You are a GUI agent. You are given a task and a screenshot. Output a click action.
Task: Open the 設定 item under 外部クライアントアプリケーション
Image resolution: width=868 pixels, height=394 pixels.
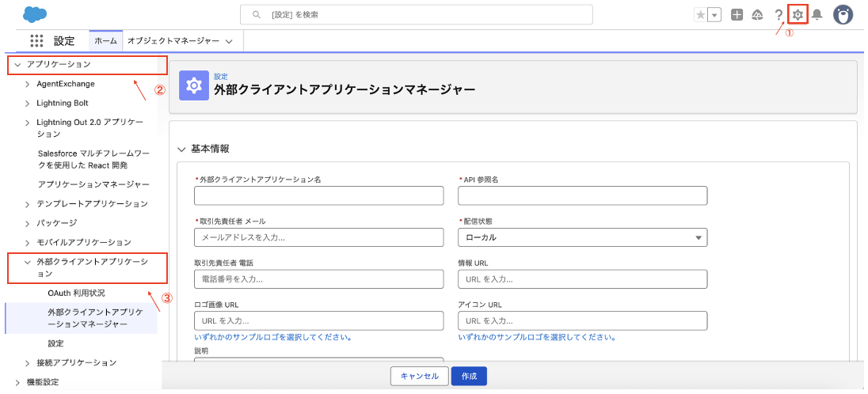[56, 343]
